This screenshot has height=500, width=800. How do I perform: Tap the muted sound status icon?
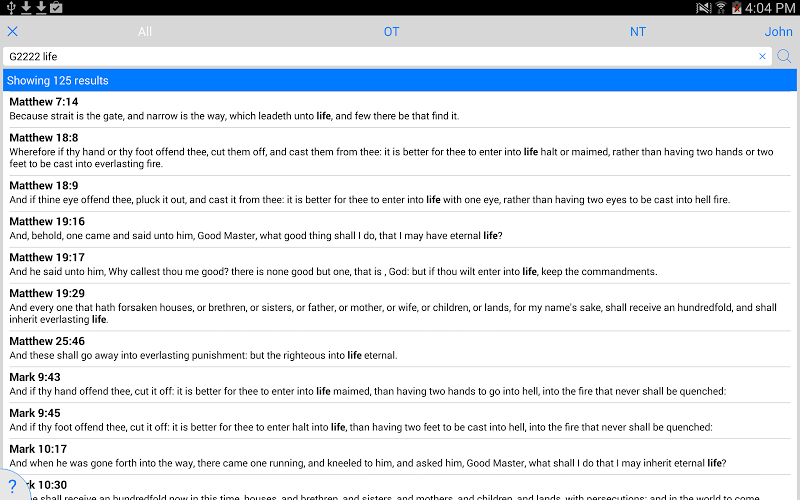coord(704,8)
